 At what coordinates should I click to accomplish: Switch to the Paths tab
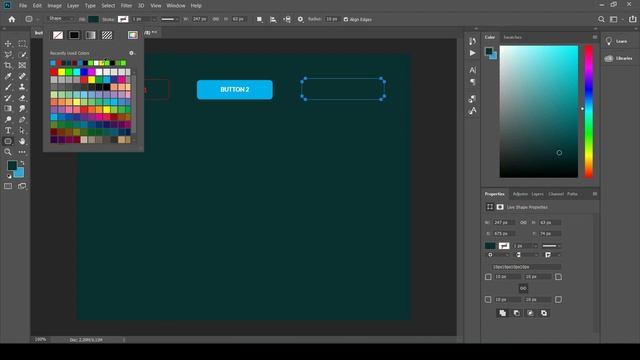point(572,194)
